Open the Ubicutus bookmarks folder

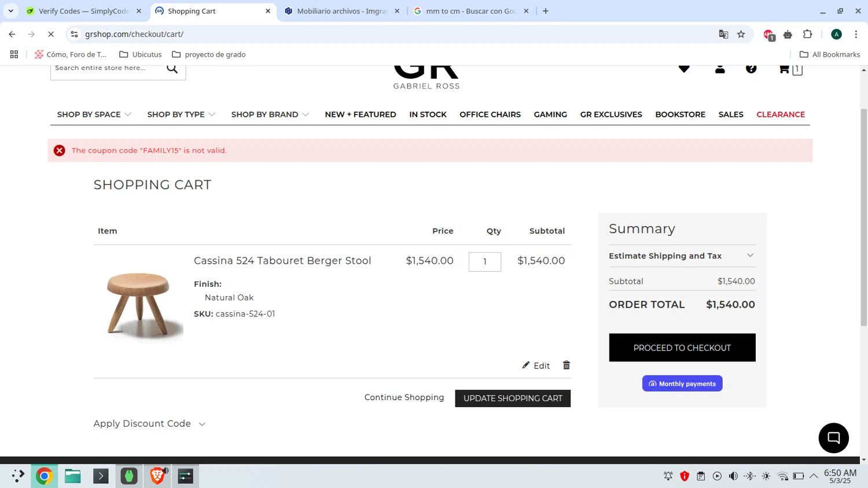tap(140, 54)
